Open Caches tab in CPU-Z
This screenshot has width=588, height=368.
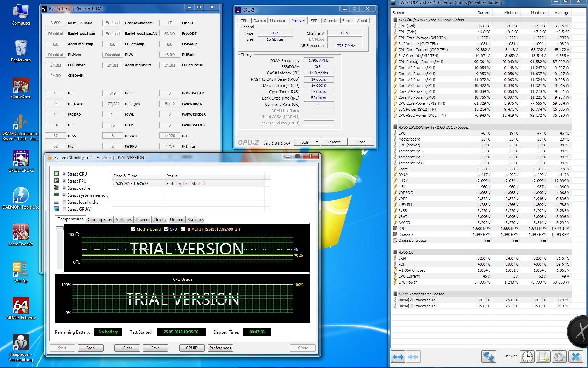(259, 21)
